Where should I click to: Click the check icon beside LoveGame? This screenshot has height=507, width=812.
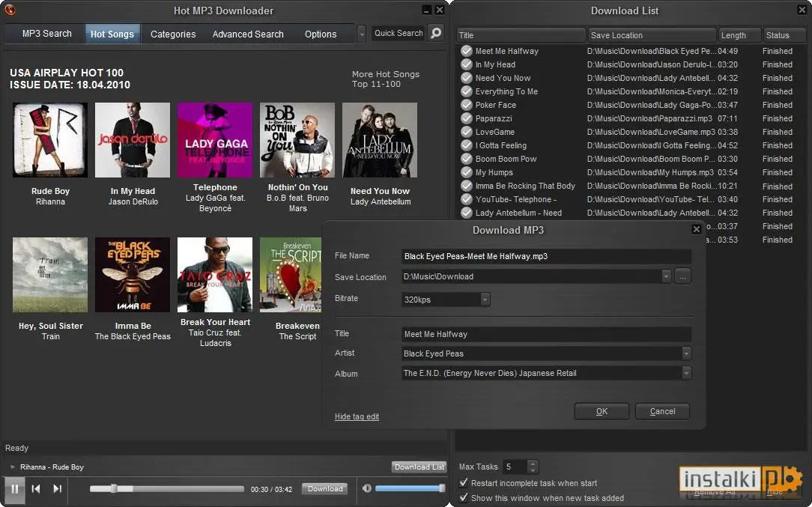click(467, 132)
